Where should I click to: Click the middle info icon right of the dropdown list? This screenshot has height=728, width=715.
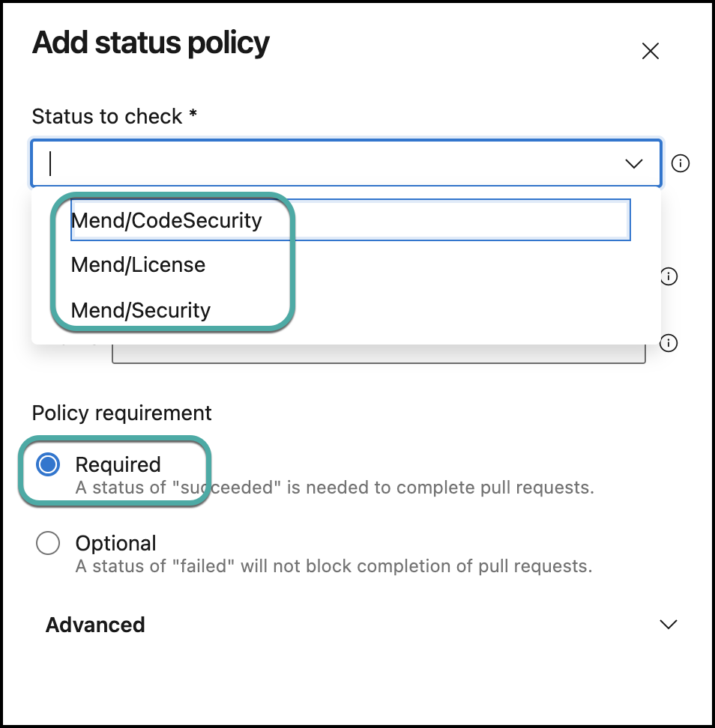(669, 276)
